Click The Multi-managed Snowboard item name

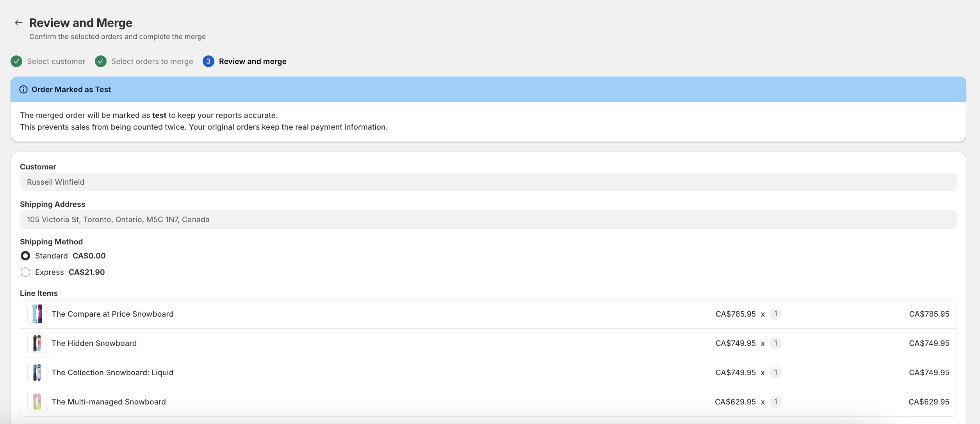[x=109, y=402]
